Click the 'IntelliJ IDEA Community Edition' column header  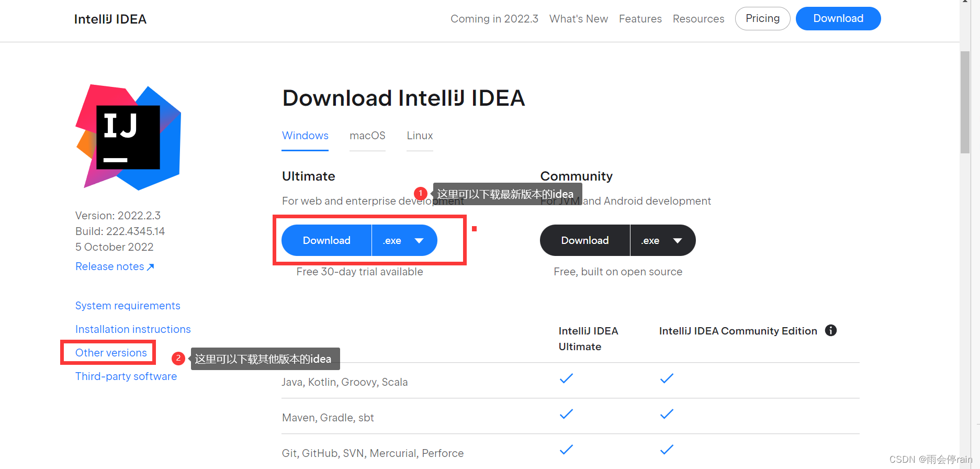738,331
